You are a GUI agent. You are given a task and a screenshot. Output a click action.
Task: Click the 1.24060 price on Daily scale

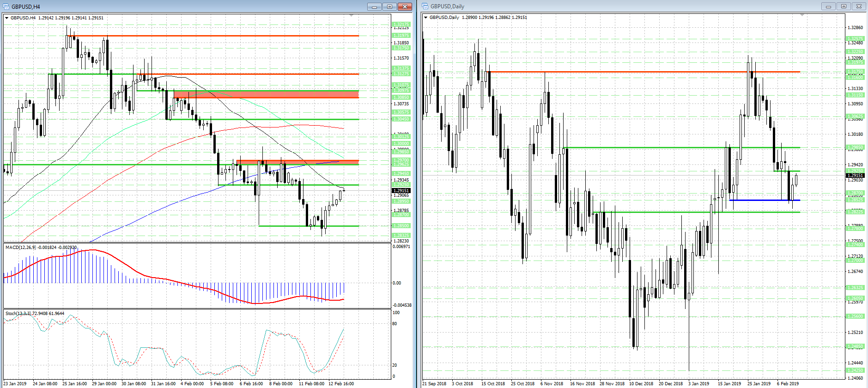(855, 378)
